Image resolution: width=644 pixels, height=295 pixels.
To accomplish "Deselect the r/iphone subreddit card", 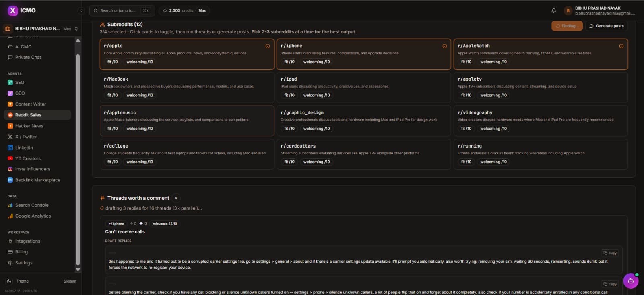I will pyautogui.click(x=363, y=54).
